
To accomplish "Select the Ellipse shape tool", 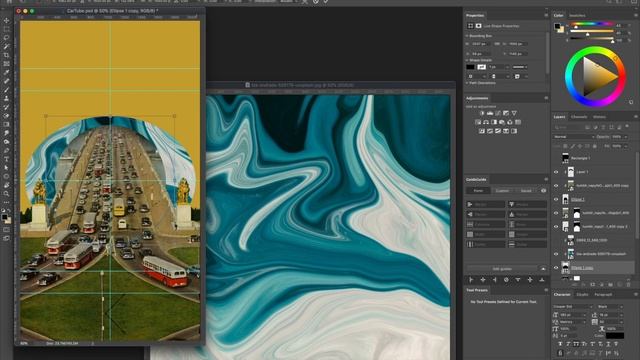I will pyautogui.click(x=6, y=176).
